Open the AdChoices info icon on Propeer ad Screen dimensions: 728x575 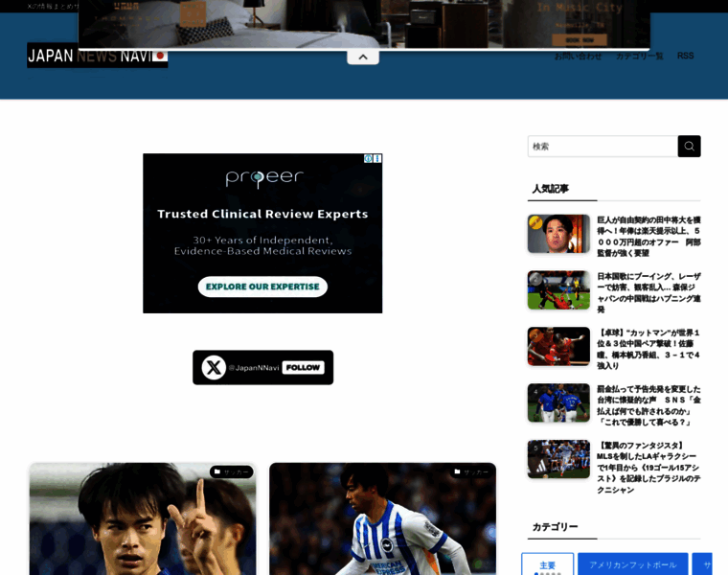click(x=368, y=159)
